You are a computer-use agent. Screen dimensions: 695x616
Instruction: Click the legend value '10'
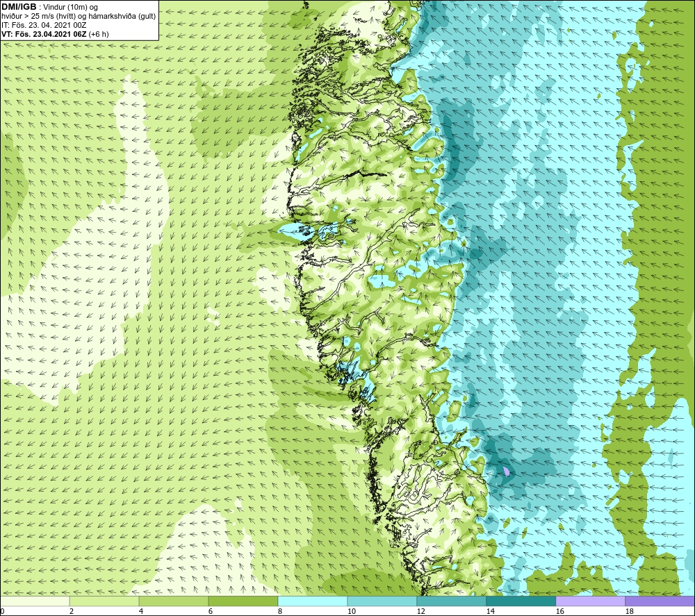point(351,612)
